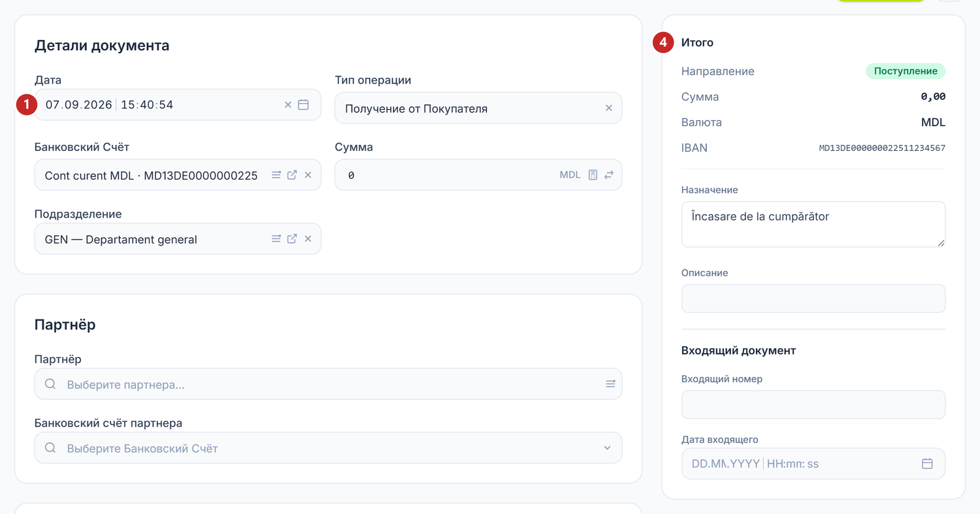The height and width of the screenshot is (514, 980).
Task: Open the calendar in Дата входящего field
Action: click(x=927, y=464)
